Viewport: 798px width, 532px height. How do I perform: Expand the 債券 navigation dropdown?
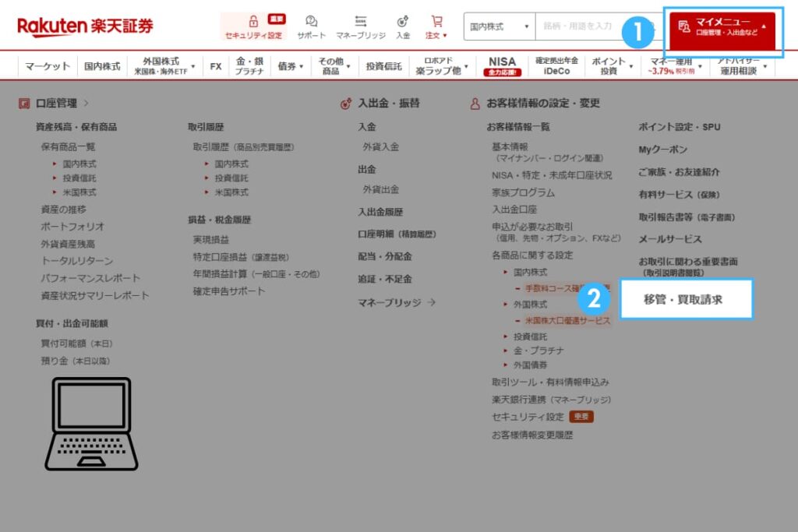coord(290,65)
